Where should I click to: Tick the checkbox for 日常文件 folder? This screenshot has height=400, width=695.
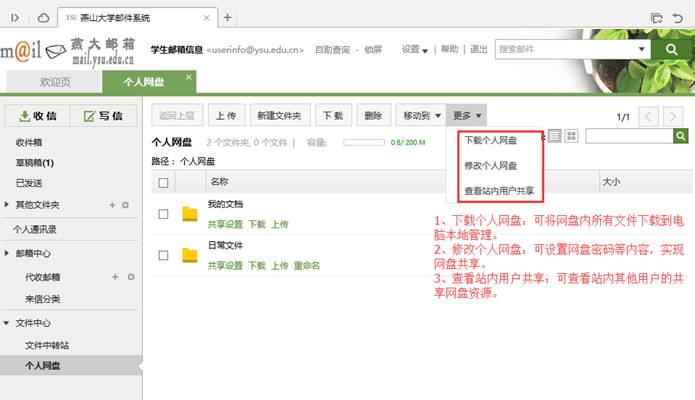[164, 255]
